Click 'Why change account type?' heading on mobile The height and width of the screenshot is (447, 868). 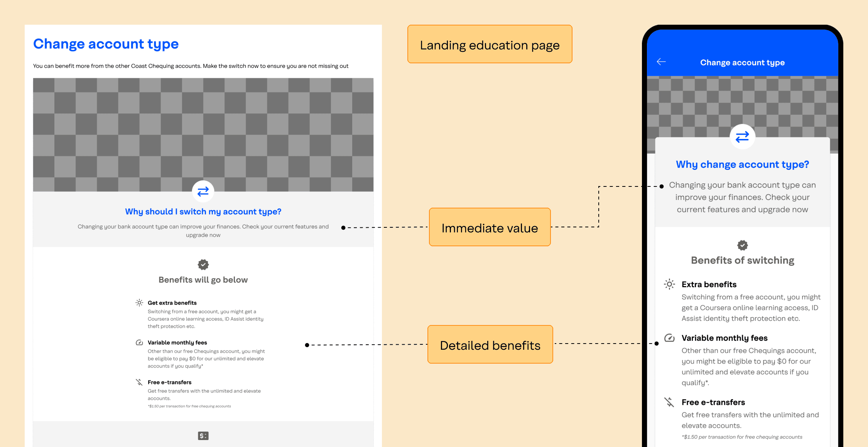pos(742,164)
